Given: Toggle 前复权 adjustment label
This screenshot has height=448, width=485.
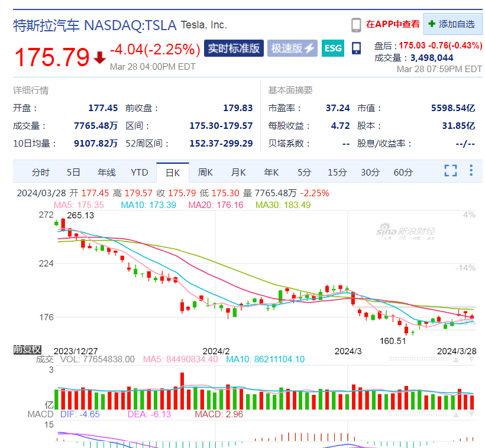Looking at the screenshot, I should point(27,349).
